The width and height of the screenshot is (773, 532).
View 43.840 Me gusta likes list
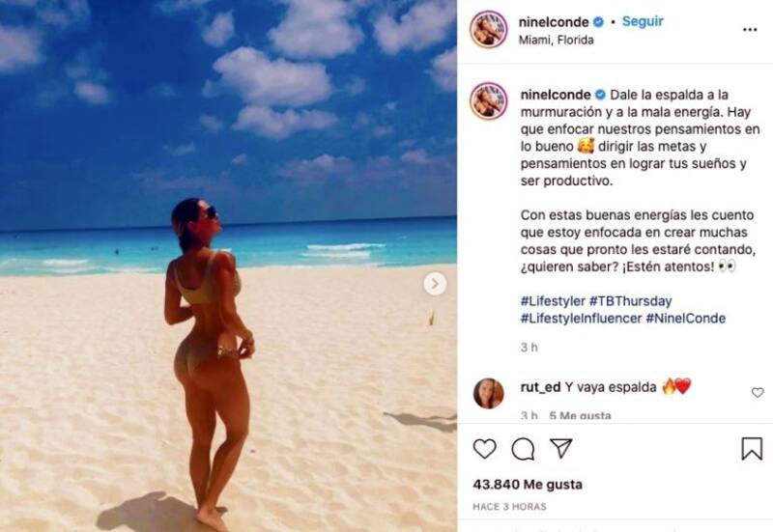click(528, 485)
